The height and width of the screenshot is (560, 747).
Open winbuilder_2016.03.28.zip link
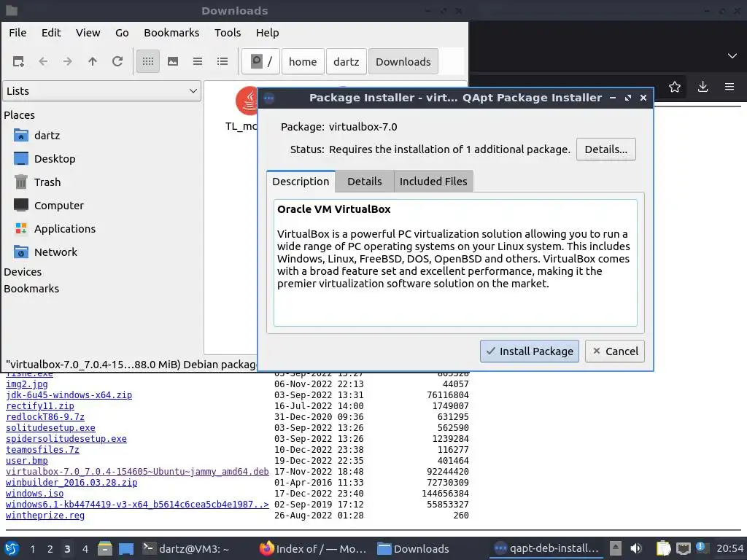click(71, 483)
